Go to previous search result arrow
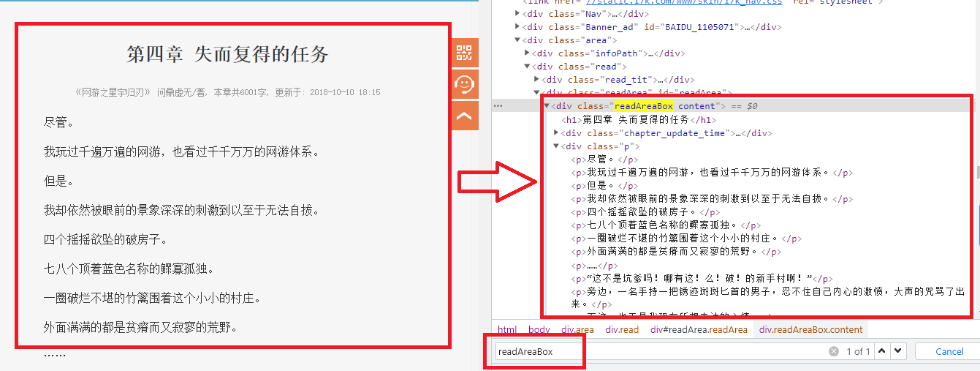Screen dimensions: 980x371 883,351
